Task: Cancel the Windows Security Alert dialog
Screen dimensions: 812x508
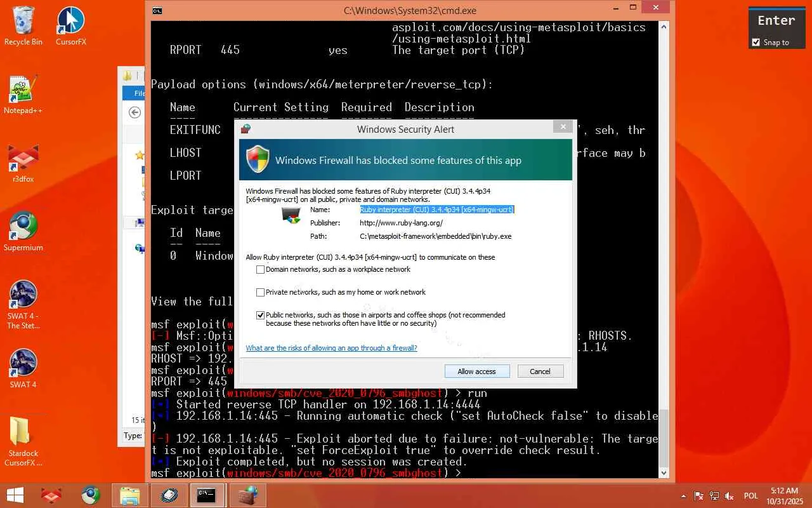Action: click(540, 371)
